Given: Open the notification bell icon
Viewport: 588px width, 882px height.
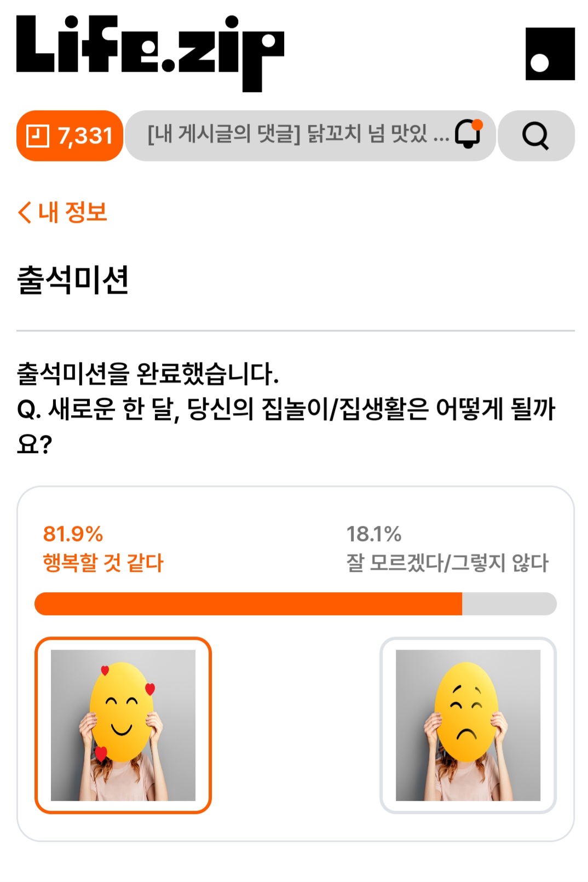Looking at the screenshot, I should 469,134.
